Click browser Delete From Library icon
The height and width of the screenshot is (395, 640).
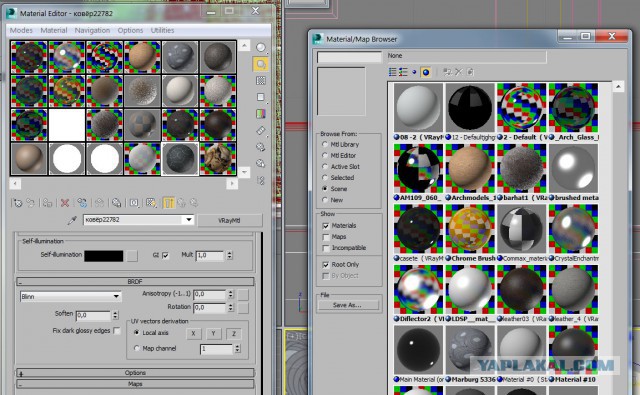459,72
